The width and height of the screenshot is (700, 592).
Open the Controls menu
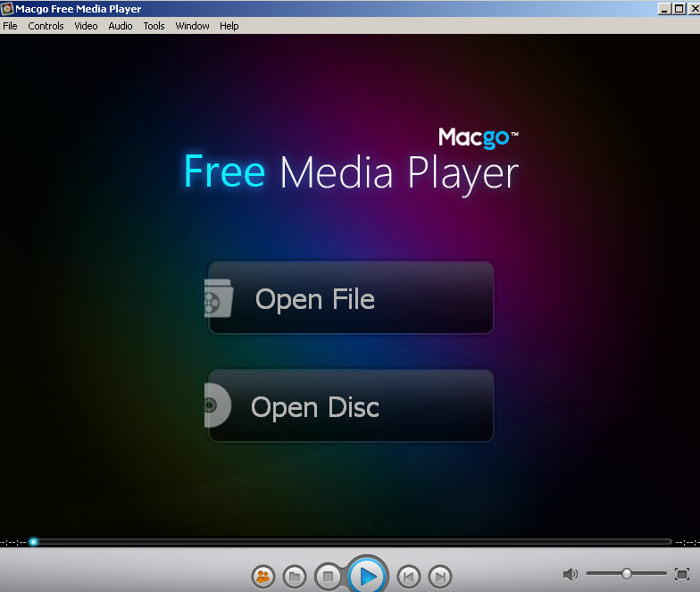click(46, 26)
